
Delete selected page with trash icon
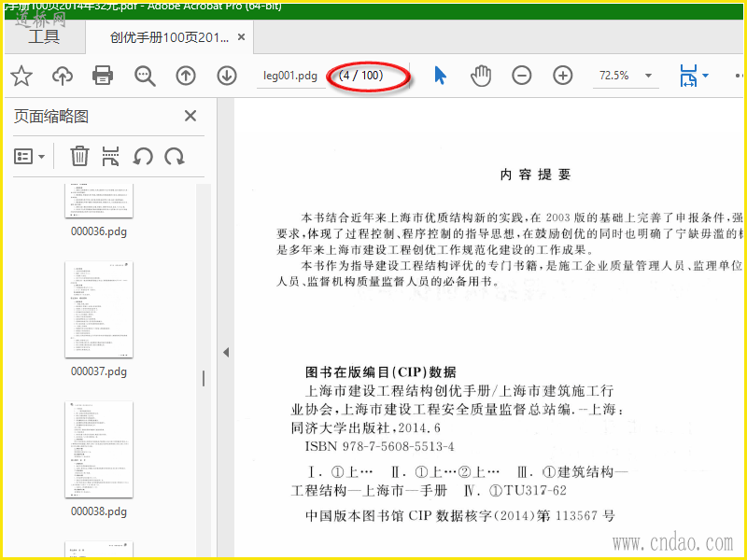tap(79, 156)
